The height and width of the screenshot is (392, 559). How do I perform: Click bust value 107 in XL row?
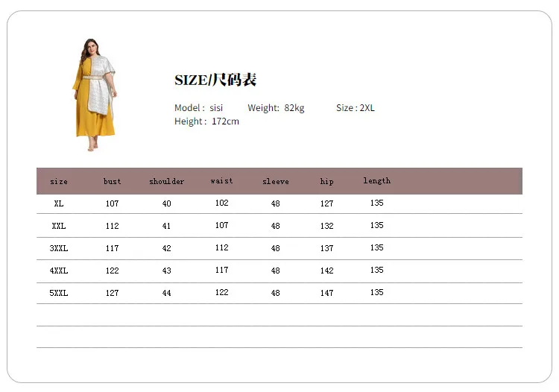coord(113,203)
